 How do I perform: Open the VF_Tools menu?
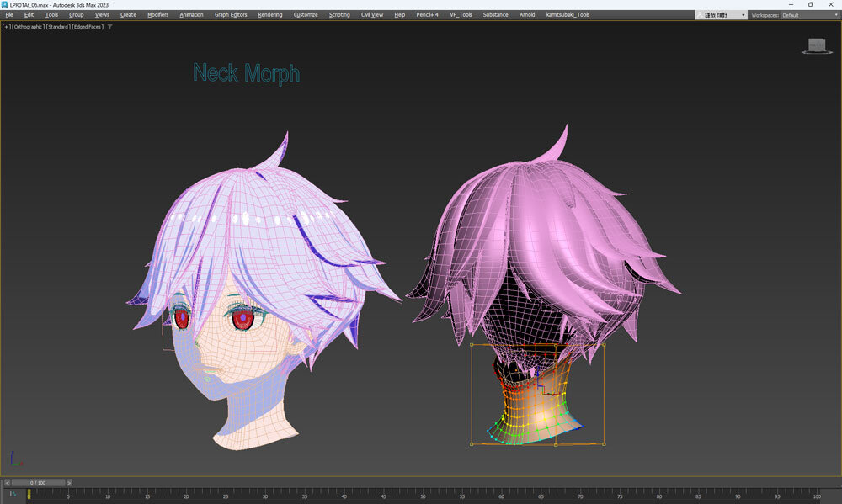461,15
